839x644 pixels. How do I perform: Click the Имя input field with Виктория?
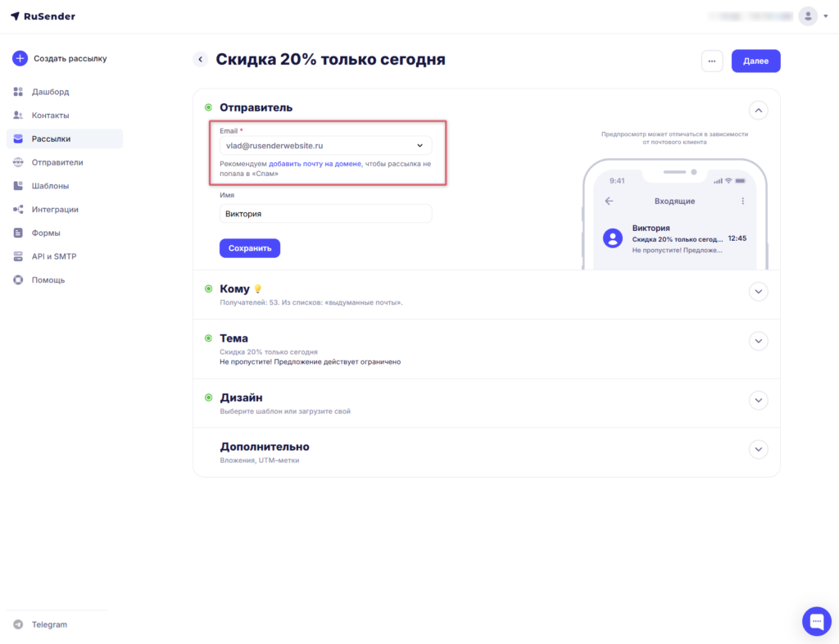tap(325, 213)
